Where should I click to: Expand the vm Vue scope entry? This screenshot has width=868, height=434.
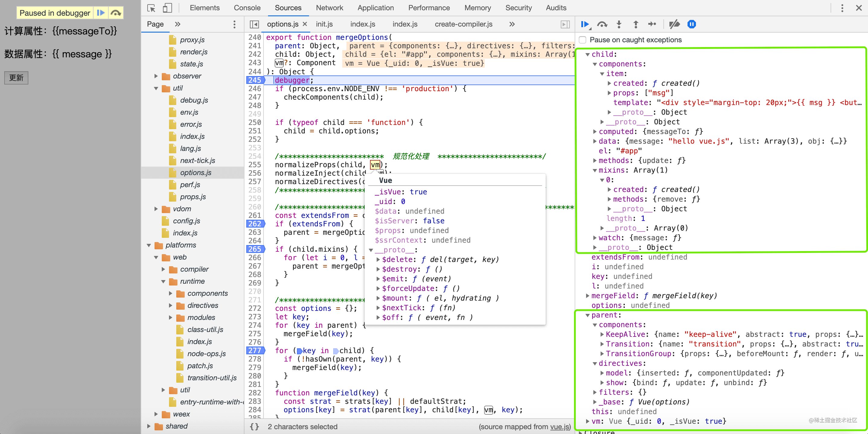coord(587,421)
